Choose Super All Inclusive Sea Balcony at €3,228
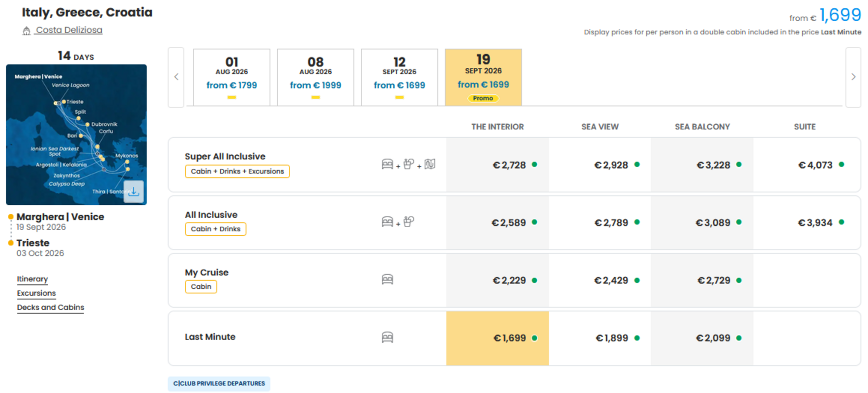This screenshot has width=868, height=393. pyautogui.click(x=702, y=165)
